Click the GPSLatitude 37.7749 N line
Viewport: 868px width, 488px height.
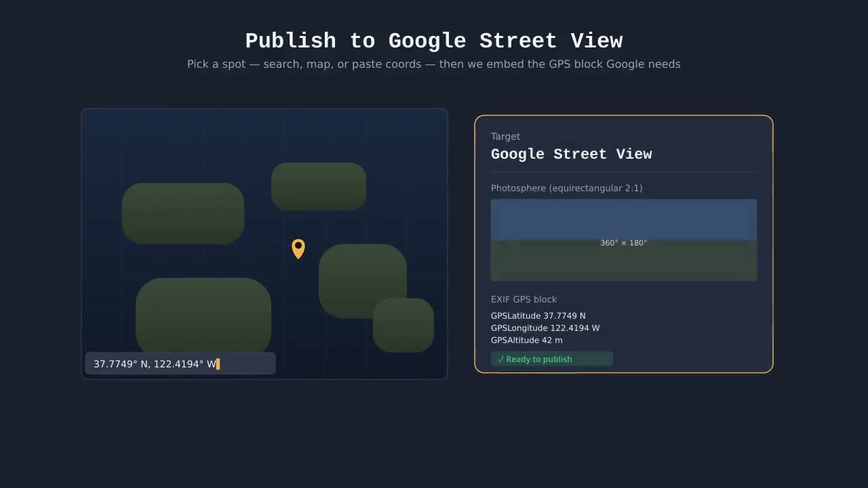click(538, 316)
